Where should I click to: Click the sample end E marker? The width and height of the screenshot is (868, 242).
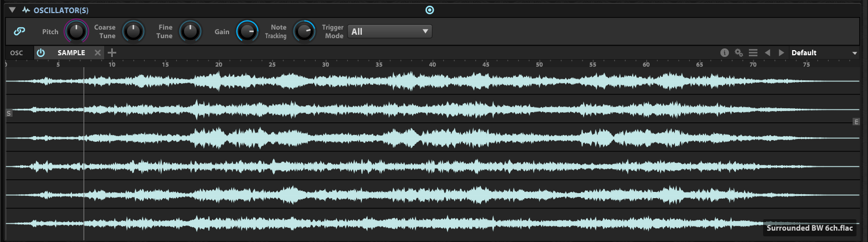pos(856,121)
